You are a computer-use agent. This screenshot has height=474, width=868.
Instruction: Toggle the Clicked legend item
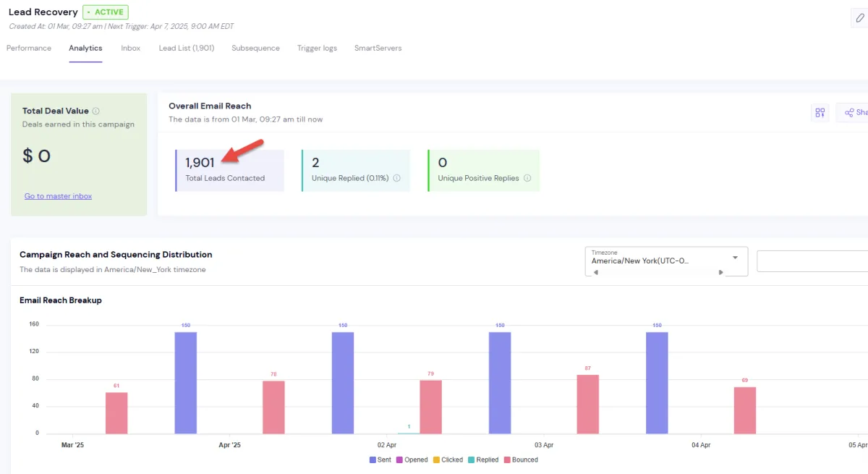point(448,460)
